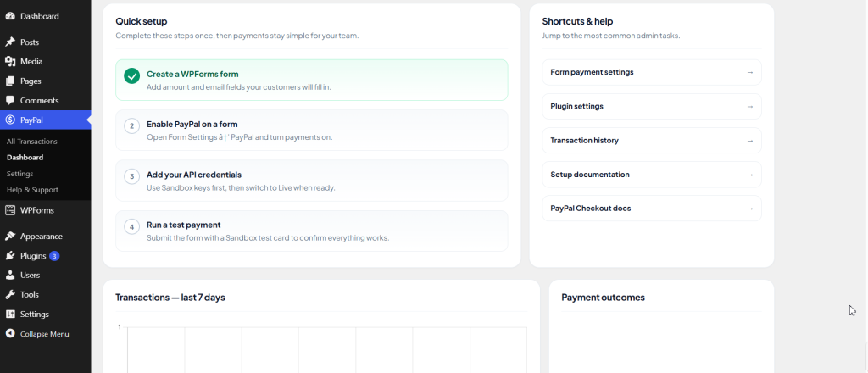
Task: Click the Quick setup heading
Action: point(142,21)
